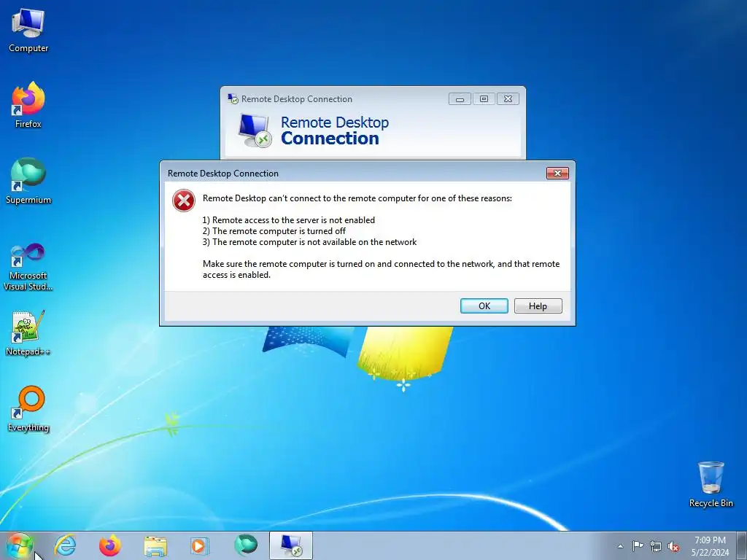Viewport: 747px width, 560px height.
Task: Click the Remote Desktop Connection title bar icon
Action: point(233,99)
